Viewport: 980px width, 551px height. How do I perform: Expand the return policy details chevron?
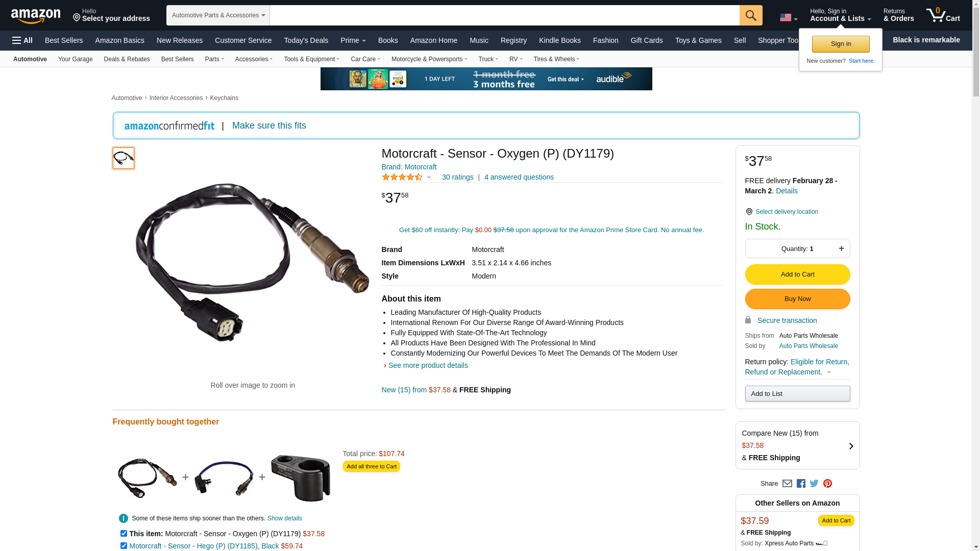click(x=829, y=372)
